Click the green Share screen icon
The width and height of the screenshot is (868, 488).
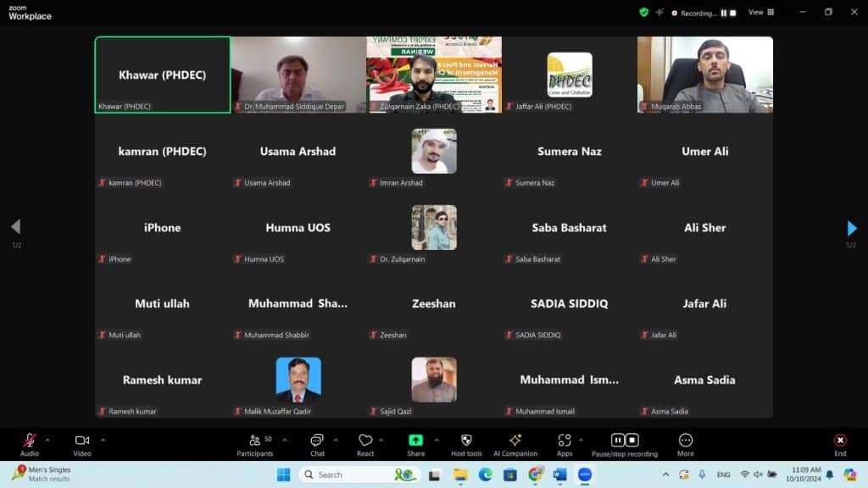(416, 441)
